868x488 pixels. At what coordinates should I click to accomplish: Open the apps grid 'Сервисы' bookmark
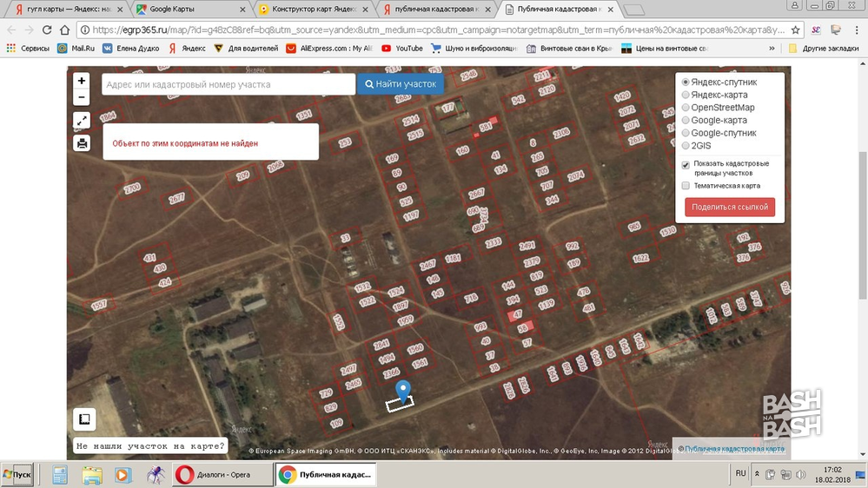point(28,48)
